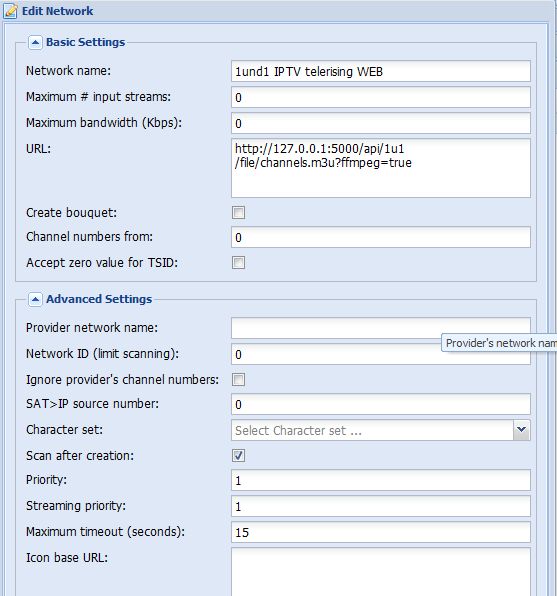
Task: Collapse the Basic Settings section
Action: click(35, 43)
